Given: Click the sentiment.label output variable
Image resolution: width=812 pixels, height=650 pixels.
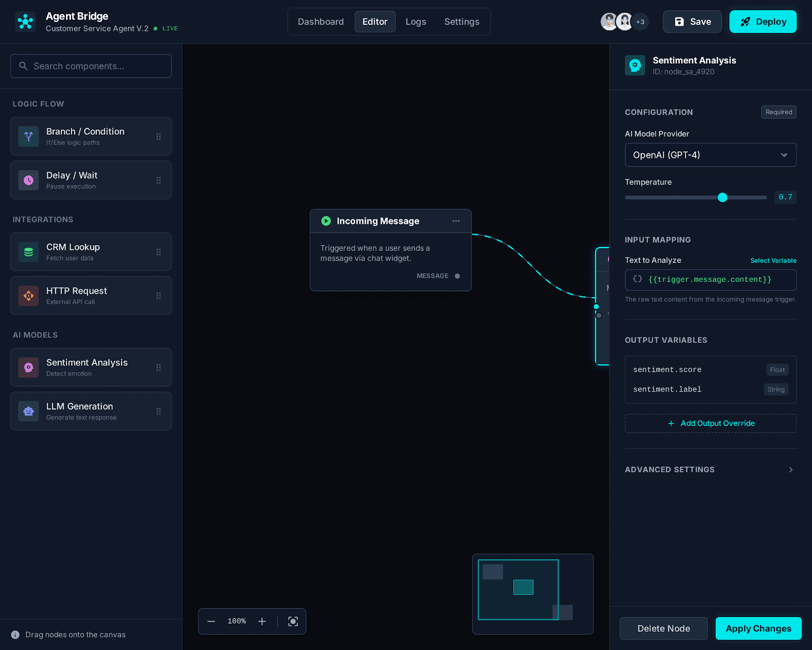Looking at the screenshot, I should pos(667,389).
